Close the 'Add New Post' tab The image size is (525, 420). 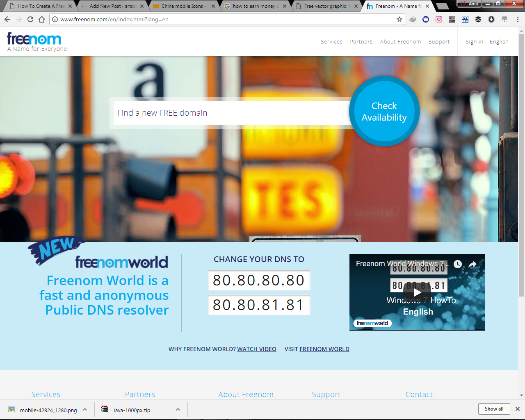tap(142, 6)
